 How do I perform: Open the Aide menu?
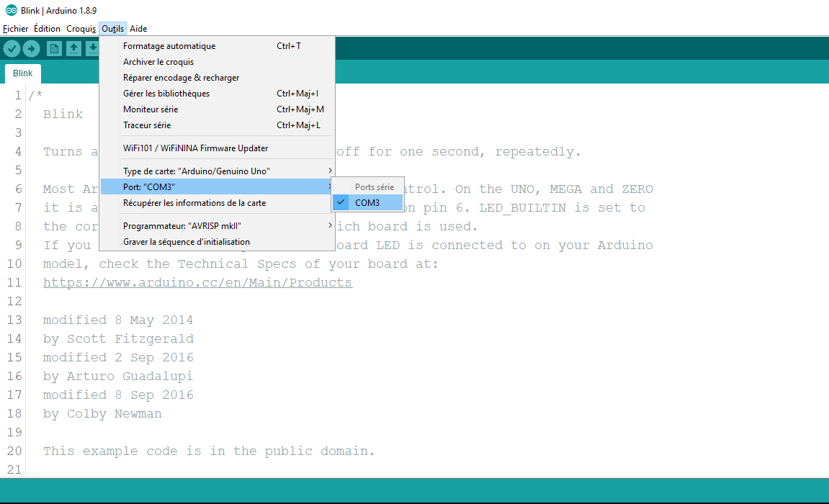(138, 29)
